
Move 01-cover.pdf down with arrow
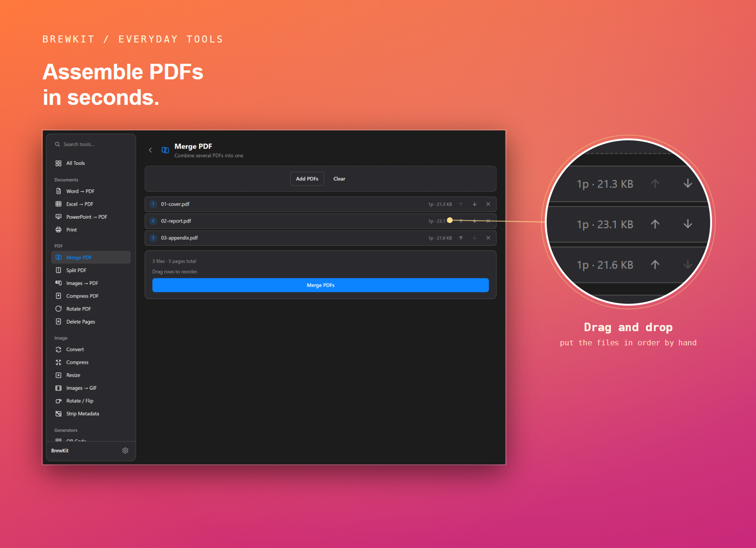(x=474, y=204)
